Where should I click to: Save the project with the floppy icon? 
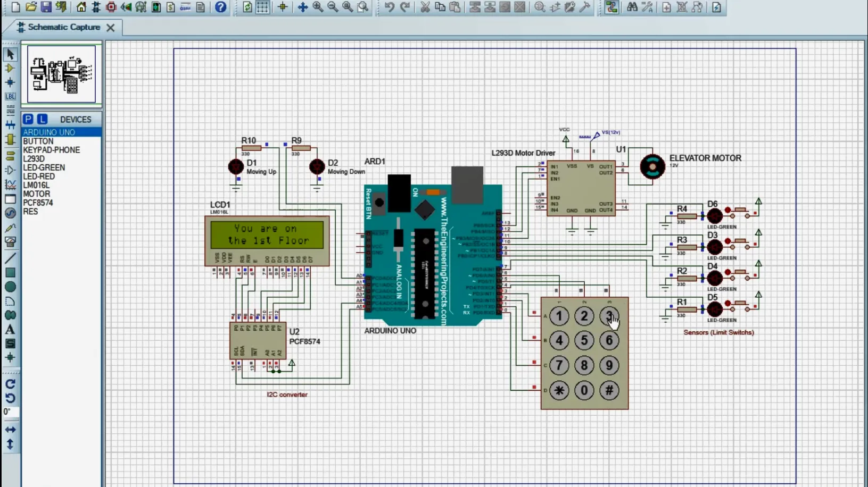coord(46,7)
